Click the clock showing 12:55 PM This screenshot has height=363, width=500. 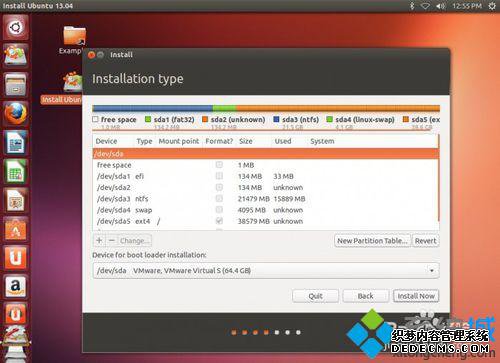coord(467,6)
